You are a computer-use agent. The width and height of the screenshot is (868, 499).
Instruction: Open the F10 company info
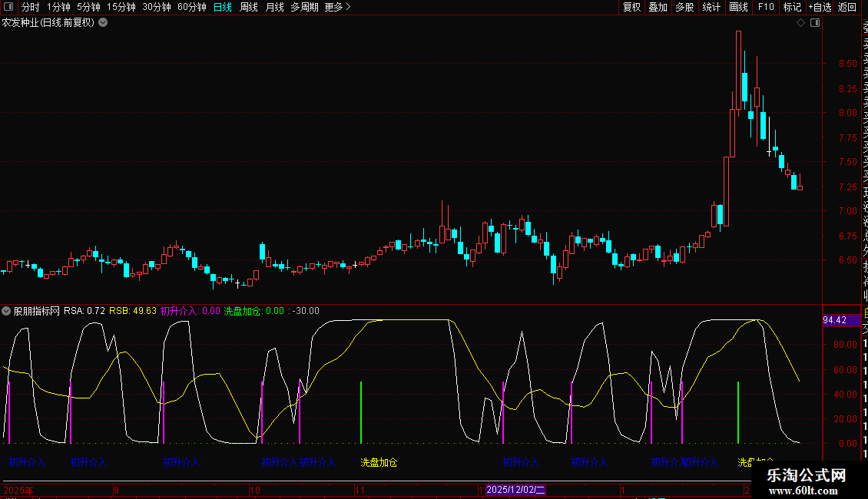coord(766,7)
